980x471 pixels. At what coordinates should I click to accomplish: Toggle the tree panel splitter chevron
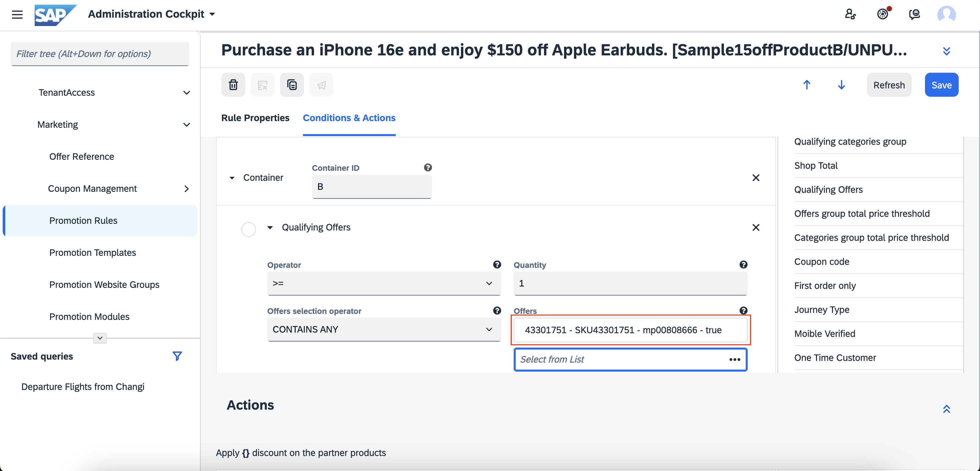tap(100, 338)
